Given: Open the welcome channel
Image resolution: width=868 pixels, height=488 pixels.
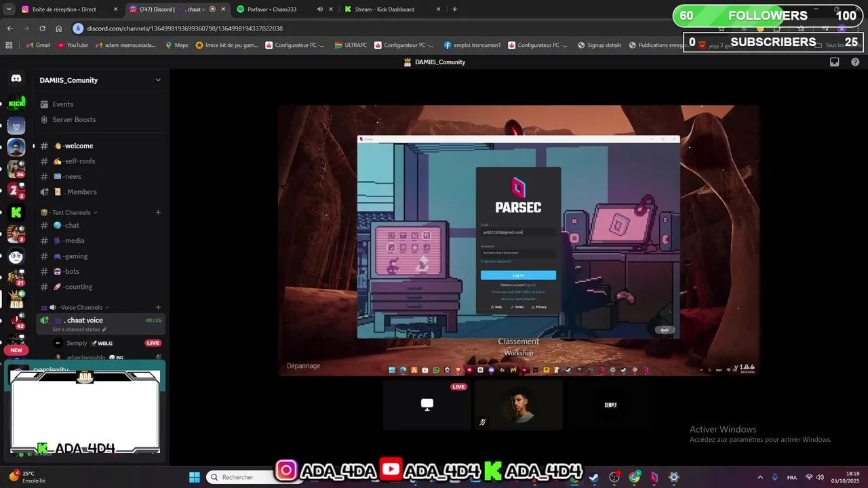Looking at the screenshot, I should click(100, 146).
